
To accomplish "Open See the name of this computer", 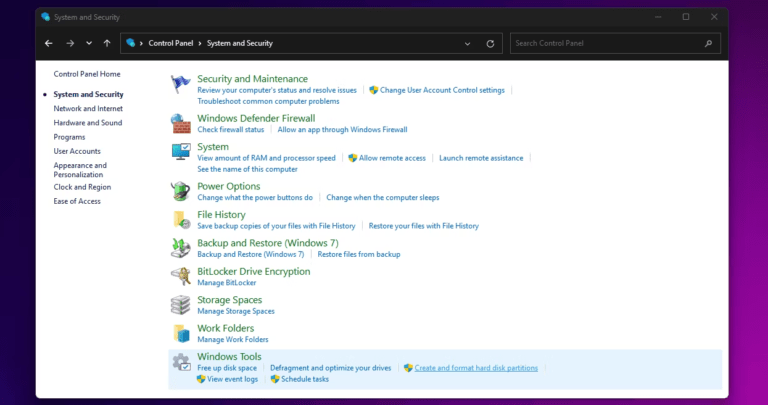I will pyautogui.click(x=247, y=169).
